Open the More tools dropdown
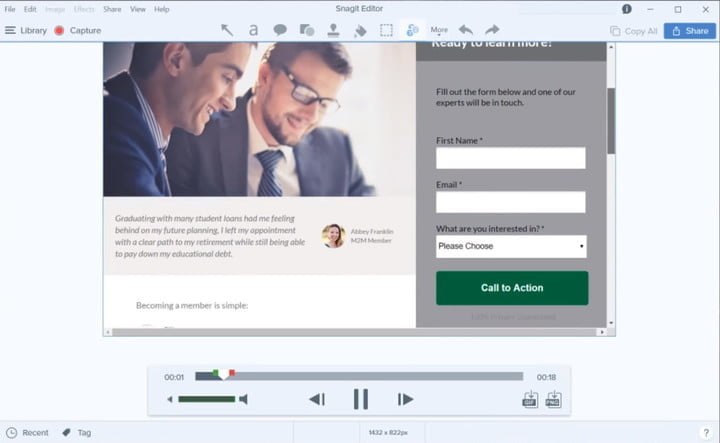The height and width of the screenshot is (443, 720). click(439, 30)
